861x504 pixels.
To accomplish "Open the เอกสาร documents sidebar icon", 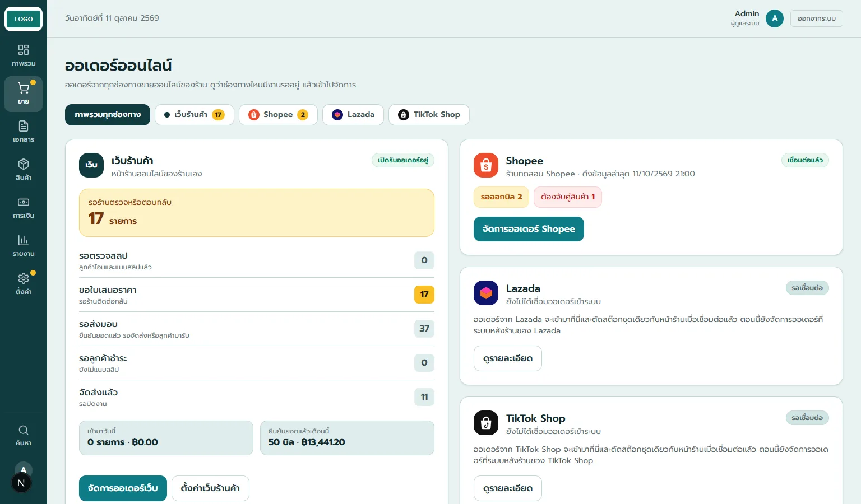I will click(x=24, y=132).
